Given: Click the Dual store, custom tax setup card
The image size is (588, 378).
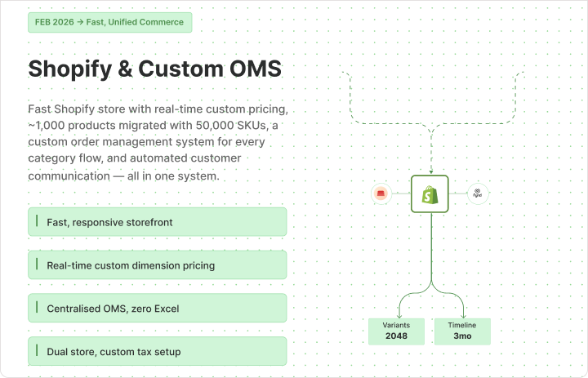Looking at the screenshot, I should coord(158,351).
